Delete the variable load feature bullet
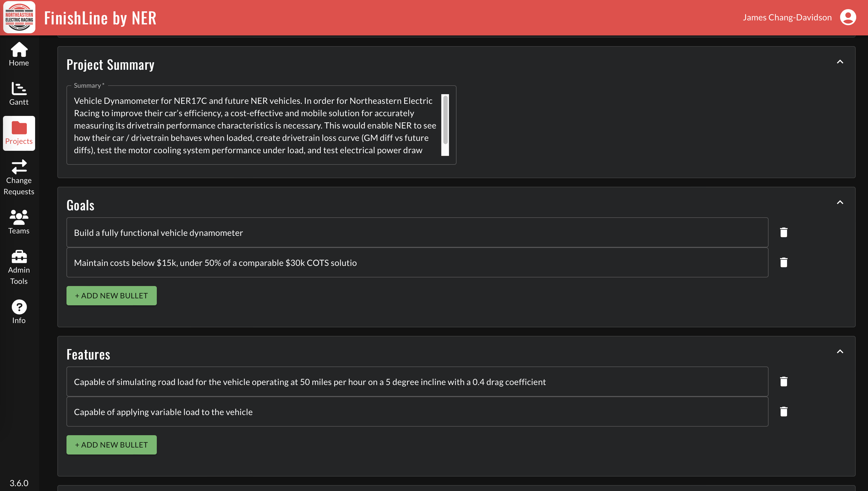This screenshot has width=868, height=491. coord(783,411)
